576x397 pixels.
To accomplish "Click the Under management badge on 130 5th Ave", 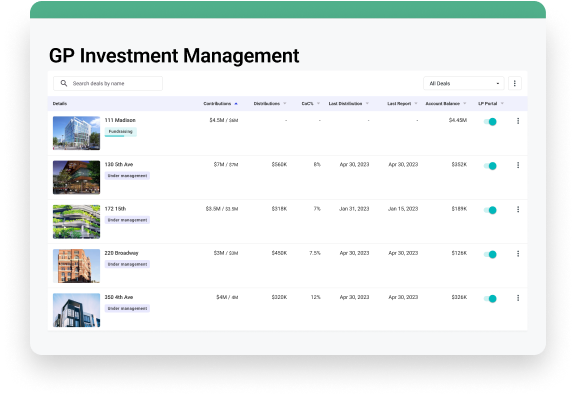I will click(127, 176).
